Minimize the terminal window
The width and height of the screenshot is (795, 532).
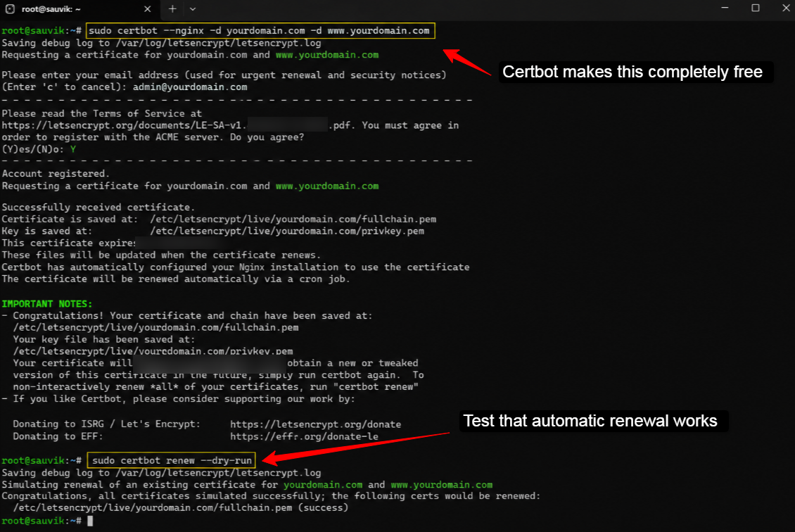click(725, 8)
